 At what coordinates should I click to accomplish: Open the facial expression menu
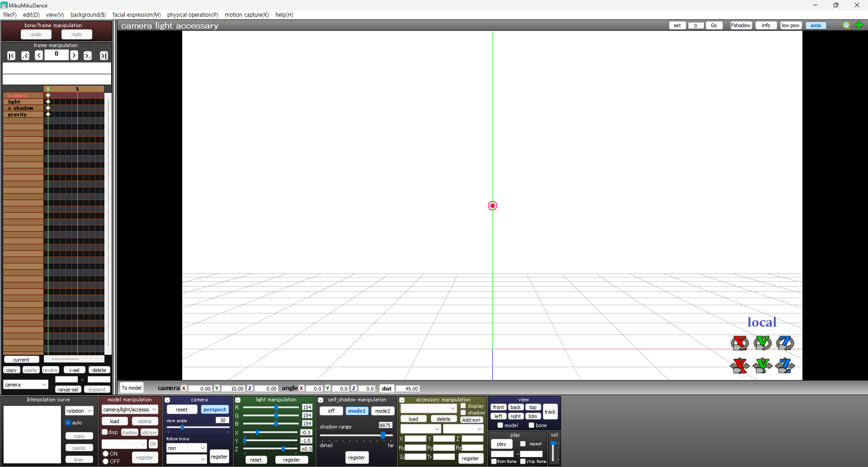pyautogui.click(x=137, y=15)
